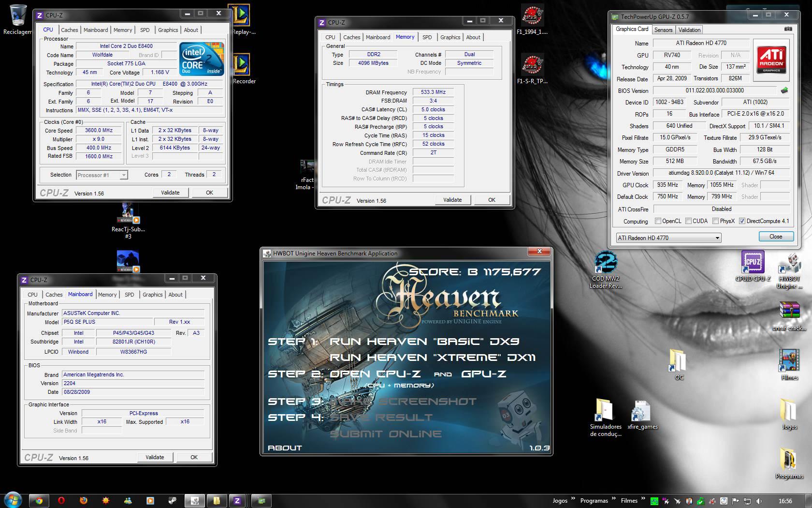Click the CPU-Z taskbar button

pyautogui.click(x=237, y=501)
